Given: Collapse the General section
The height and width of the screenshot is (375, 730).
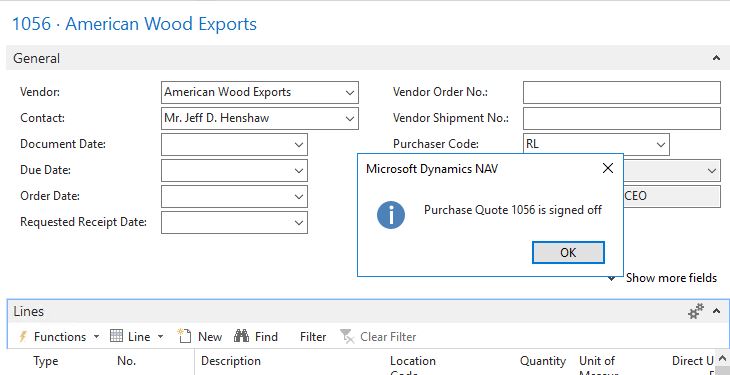Looking at the screenshot, I should (716, 58).
